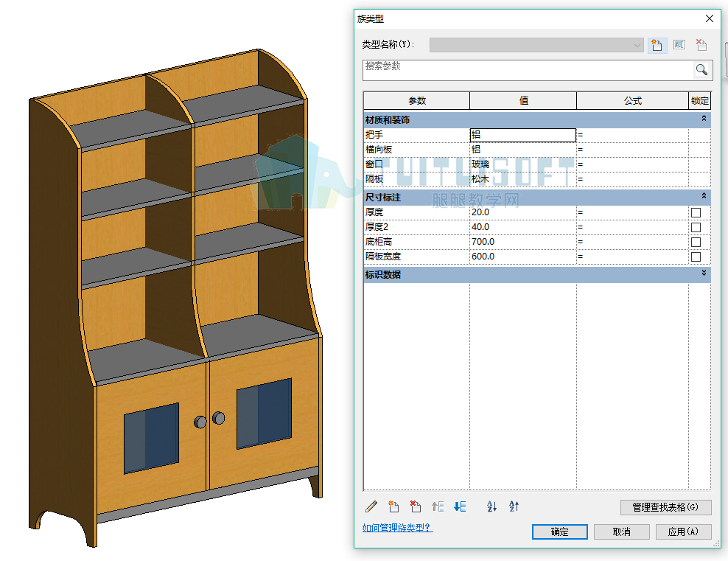This screenshot has height=561, width=728.
Task: Sort parameters in descending order
Action: point(514,506)
